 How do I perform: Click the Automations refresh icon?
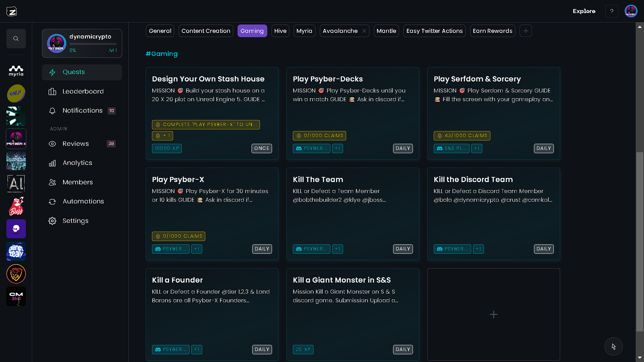[x=52, y=201]
